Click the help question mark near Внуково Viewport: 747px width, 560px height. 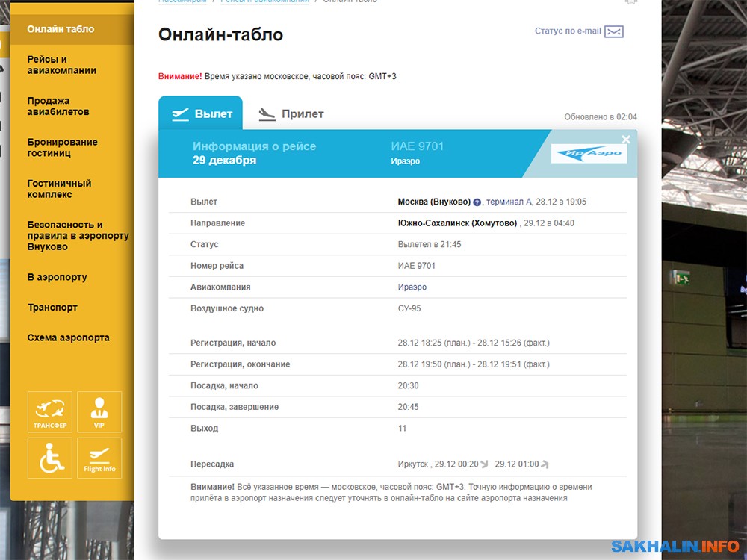coord(477,202)
